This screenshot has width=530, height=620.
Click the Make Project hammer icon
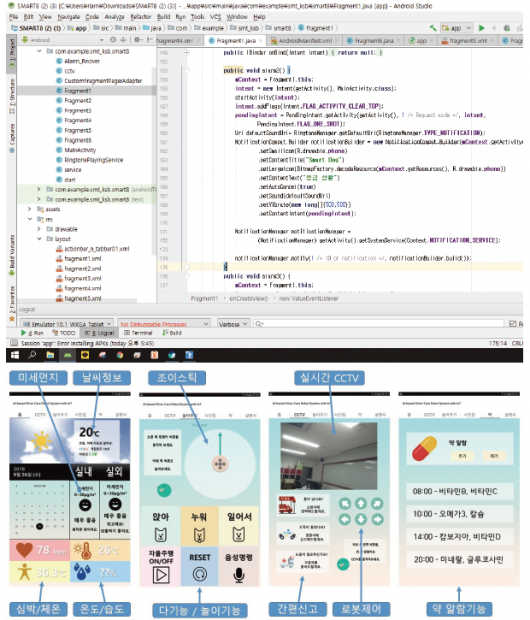click(x=433, y=28)
